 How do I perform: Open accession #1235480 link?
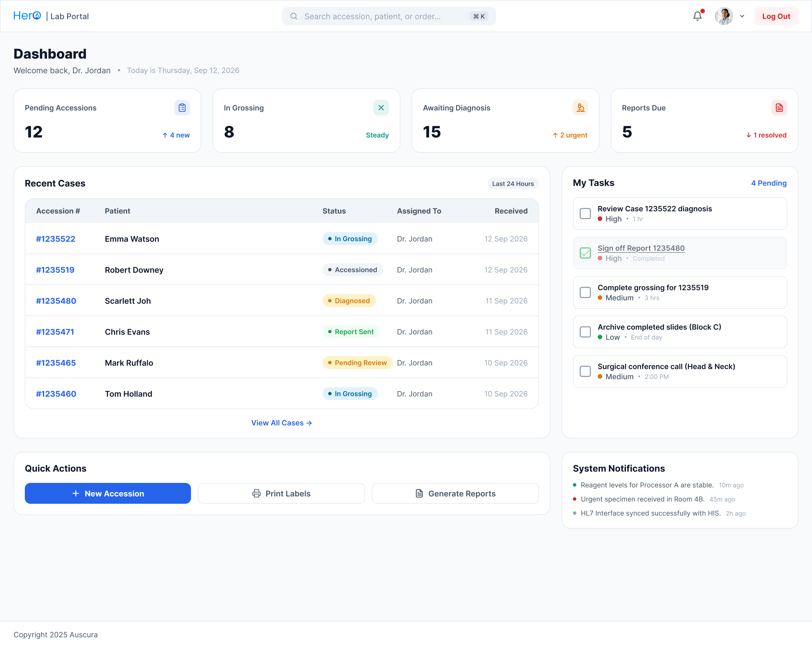56,301
